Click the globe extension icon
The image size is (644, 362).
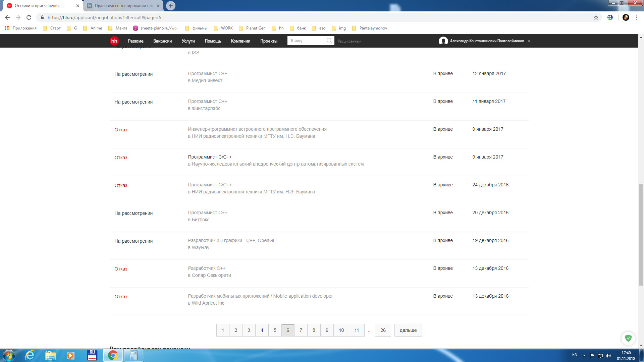pyautogui.click(x=610, y=17)
